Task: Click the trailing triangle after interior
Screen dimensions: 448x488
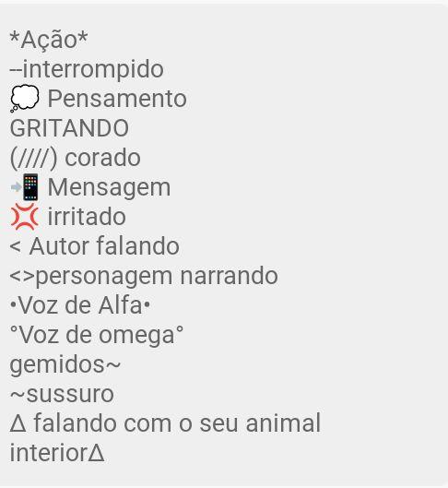Action: click(x=97, y=453)
